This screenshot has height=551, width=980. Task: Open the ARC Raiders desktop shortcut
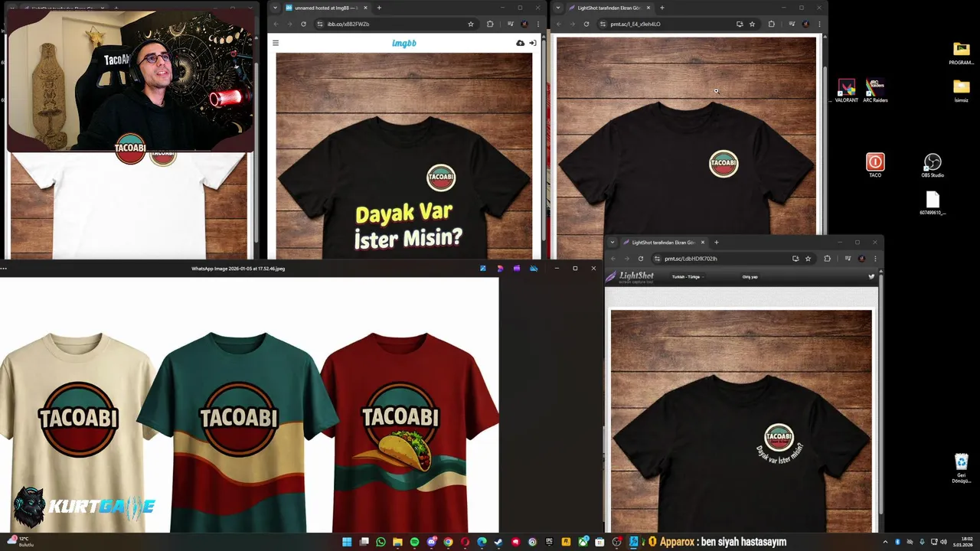875,90
